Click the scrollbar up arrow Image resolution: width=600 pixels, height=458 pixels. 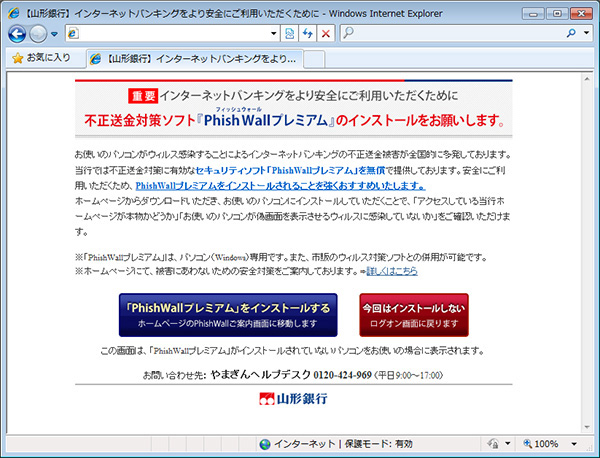pos(587,79)
